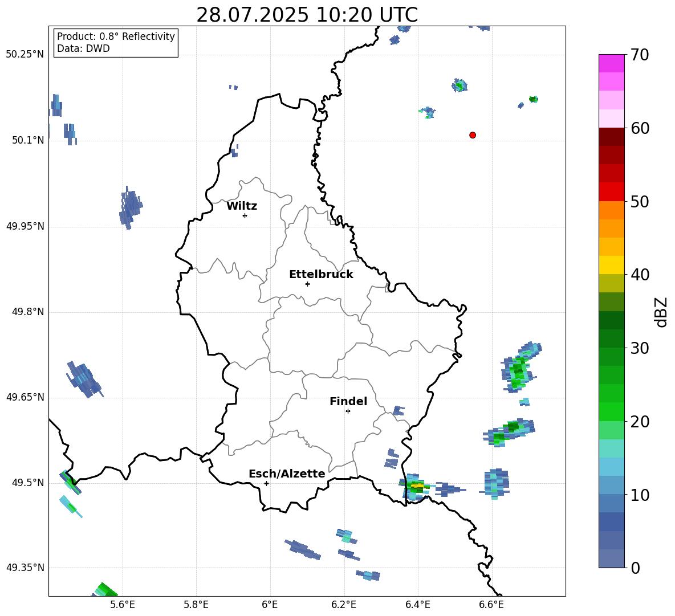The image size is (675, 616).
Task: Click the 50.1°N latitude label
Action: (x=27, y=140)
